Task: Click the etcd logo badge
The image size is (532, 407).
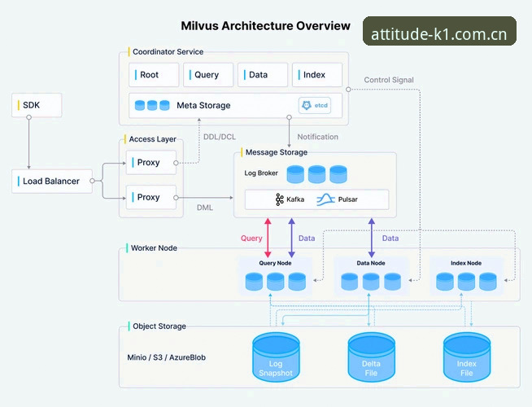Action: [x=315, y=105]
